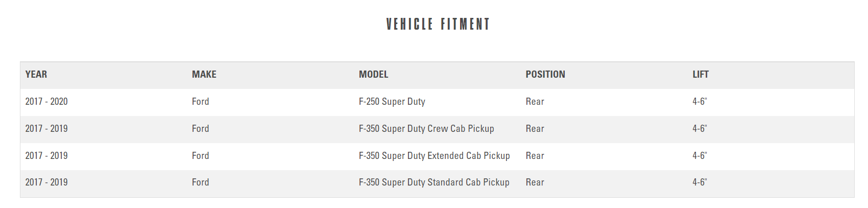Select F-350 Super Duty Standard Cab Pickup
The width and height of the screenshot is (868, 208).
click(434, 182)
